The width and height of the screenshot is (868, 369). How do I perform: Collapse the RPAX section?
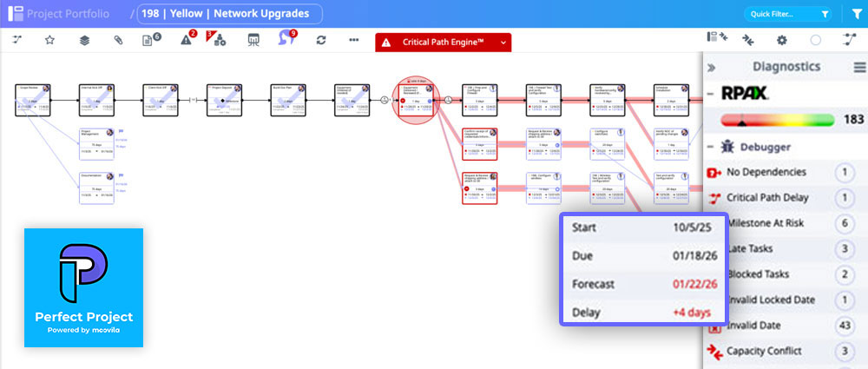(710, 93)
